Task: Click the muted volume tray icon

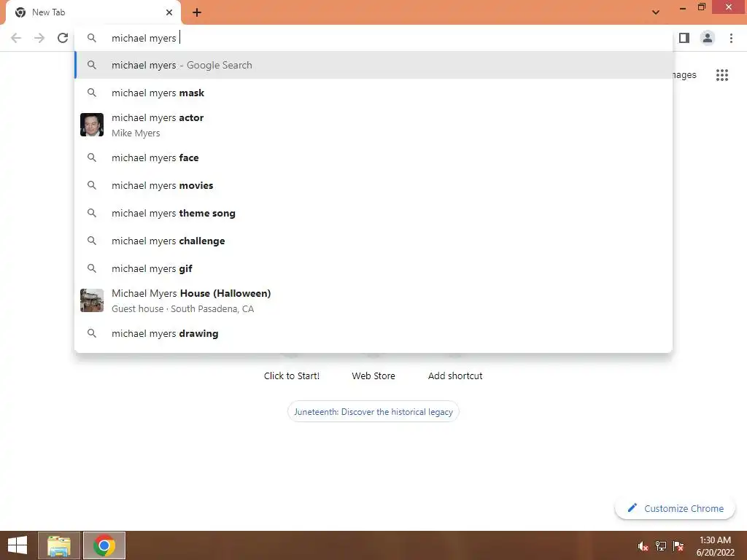Action: coord(643,546)
